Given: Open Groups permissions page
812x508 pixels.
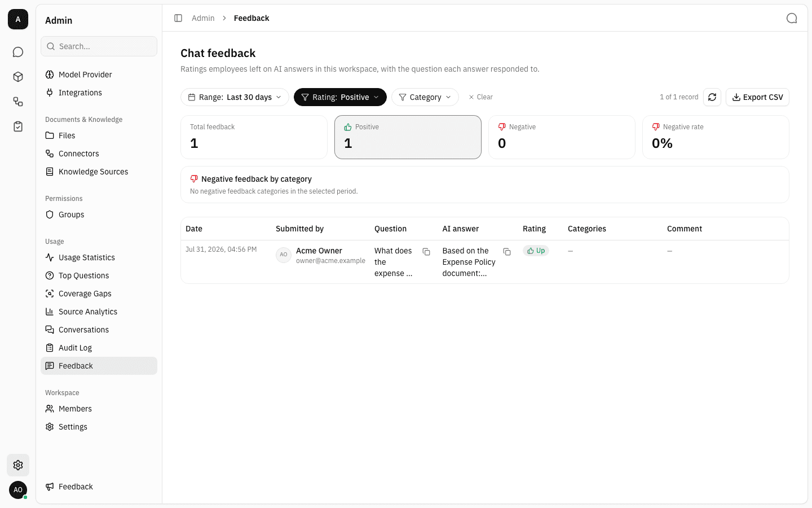Looking at the screenshot, I should [x=99, y=214].
